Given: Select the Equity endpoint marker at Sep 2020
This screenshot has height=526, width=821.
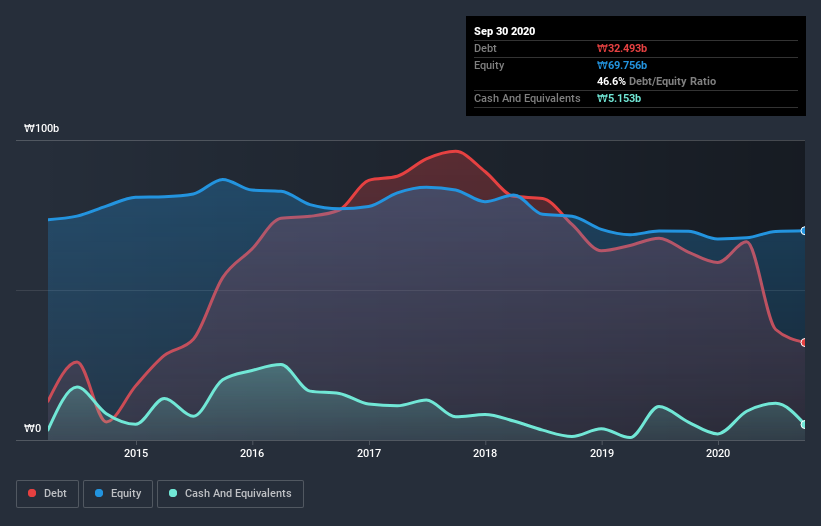Looking at the screenshot, I should tap(803, 231).
